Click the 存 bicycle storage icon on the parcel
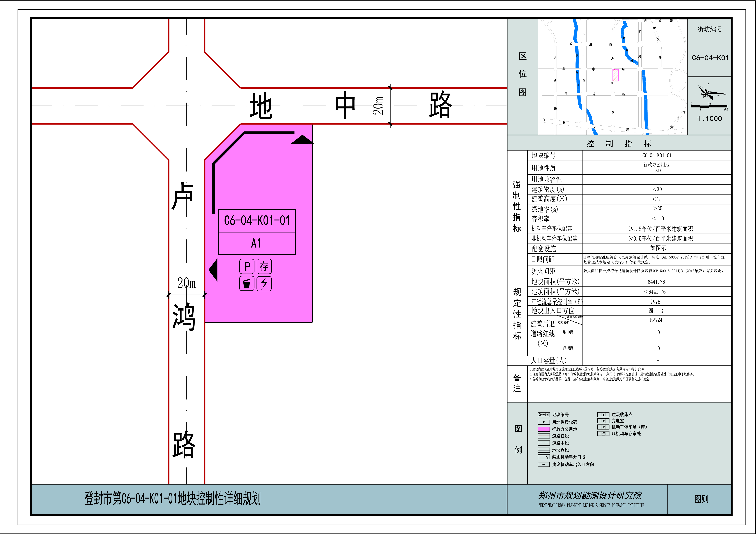 pos(264,267)
